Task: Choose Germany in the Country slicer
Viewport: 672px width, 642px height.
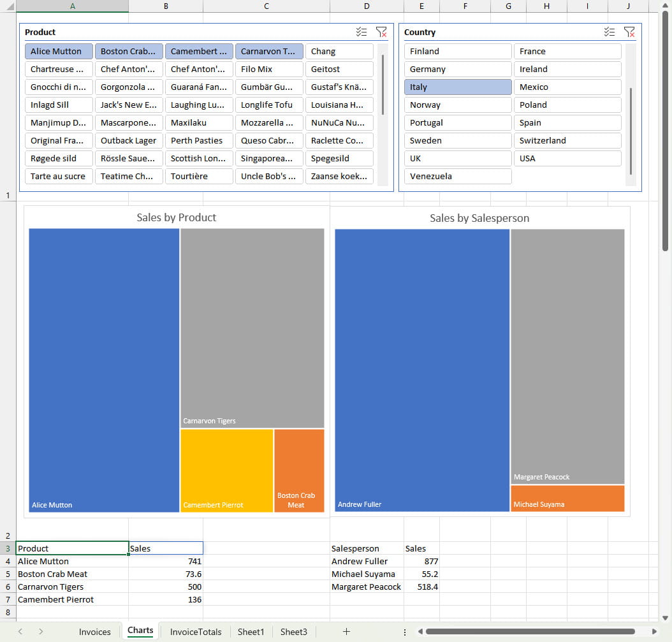Action: click(458, 69)
